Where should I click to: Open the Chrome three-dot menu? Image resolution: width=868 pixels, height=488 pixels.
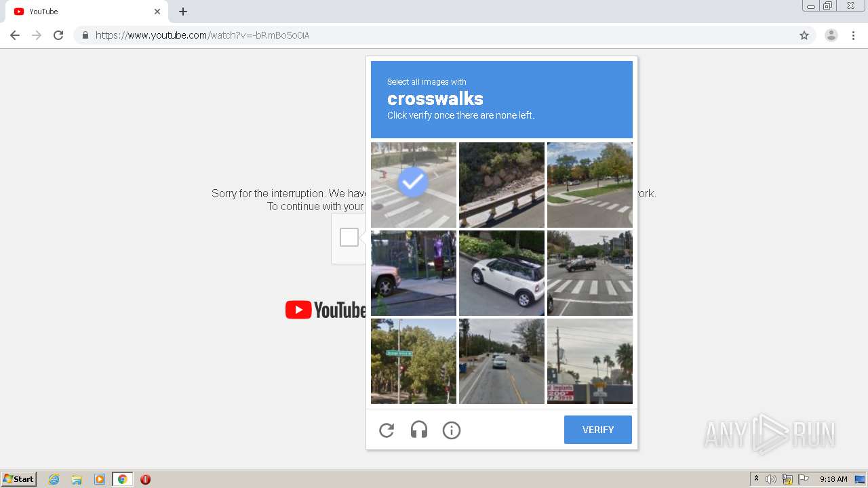click(x=854, y=35)
